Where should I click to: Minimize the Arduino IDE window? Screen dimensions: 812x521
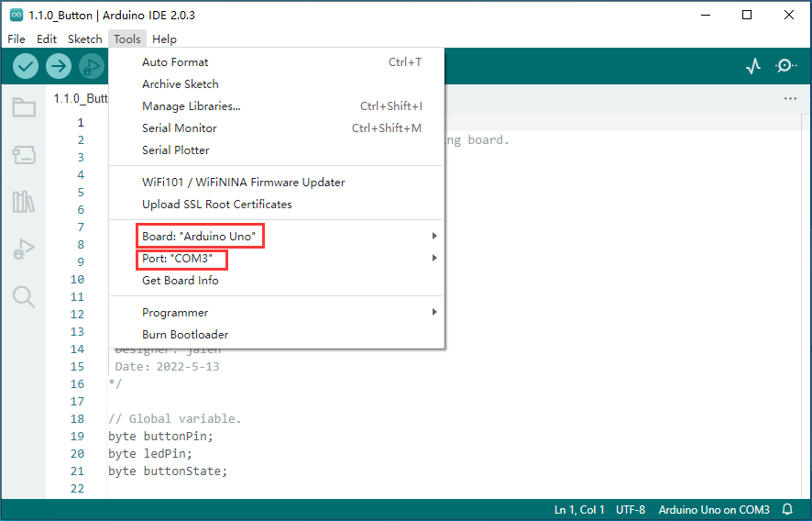coord(706,15)
